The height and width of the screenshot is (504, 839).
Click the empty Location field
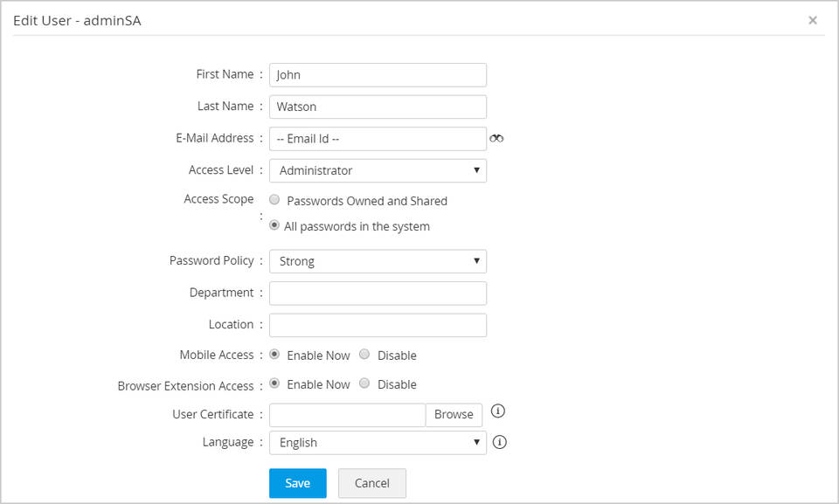click(378, 324)
